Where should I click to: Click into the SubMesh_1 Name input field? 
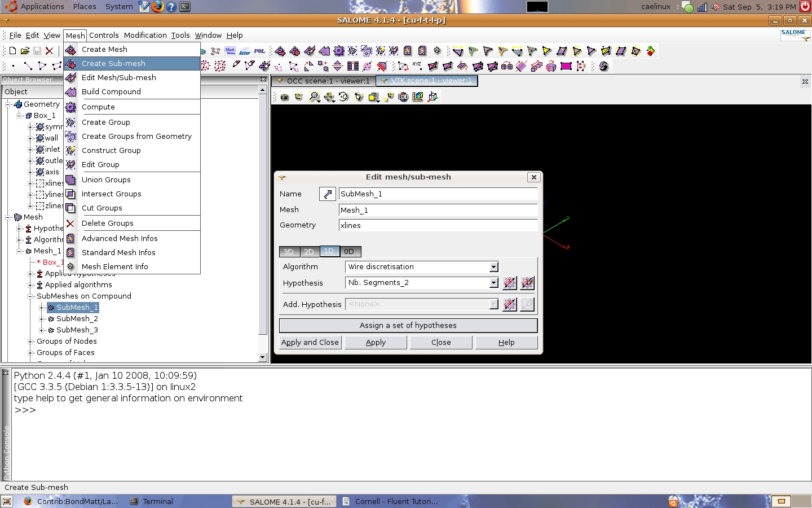438,194
